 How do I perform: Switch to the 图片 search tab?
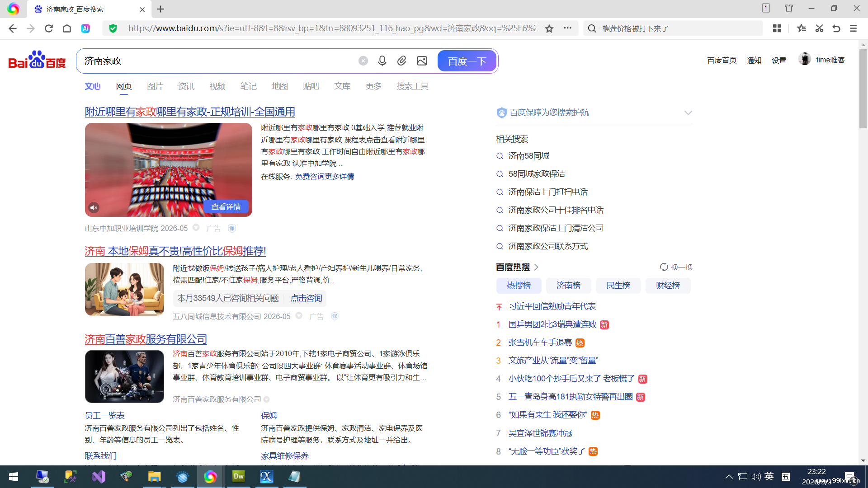(x=155, y=86)
